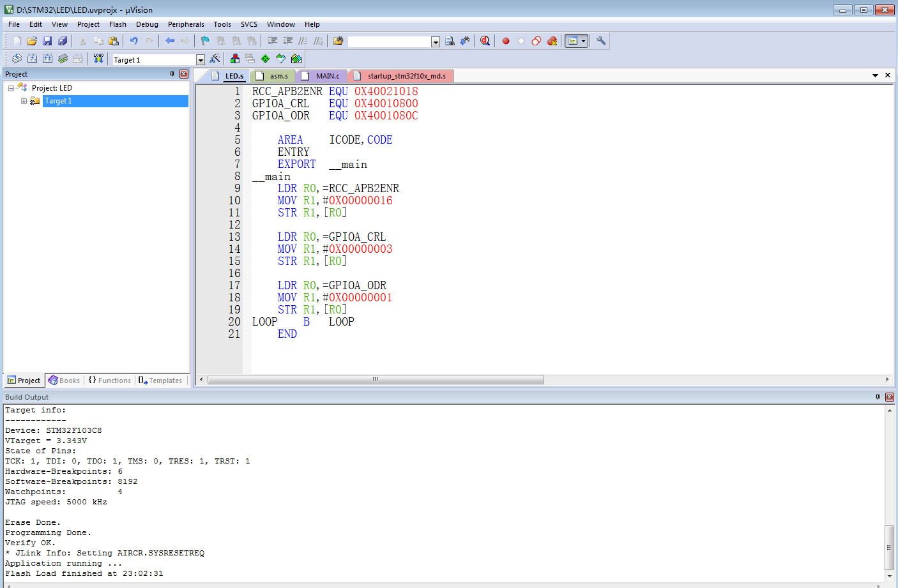This screenshot has width=898, height=588.
Task: Pin the Project panel
Action: [172, 74]
